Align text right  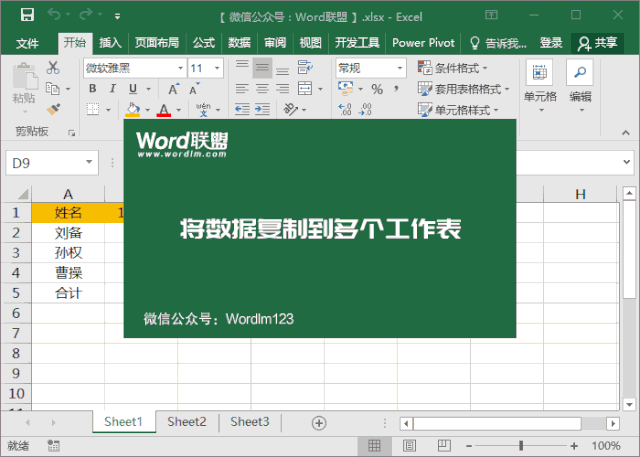(x=282, y=89)
